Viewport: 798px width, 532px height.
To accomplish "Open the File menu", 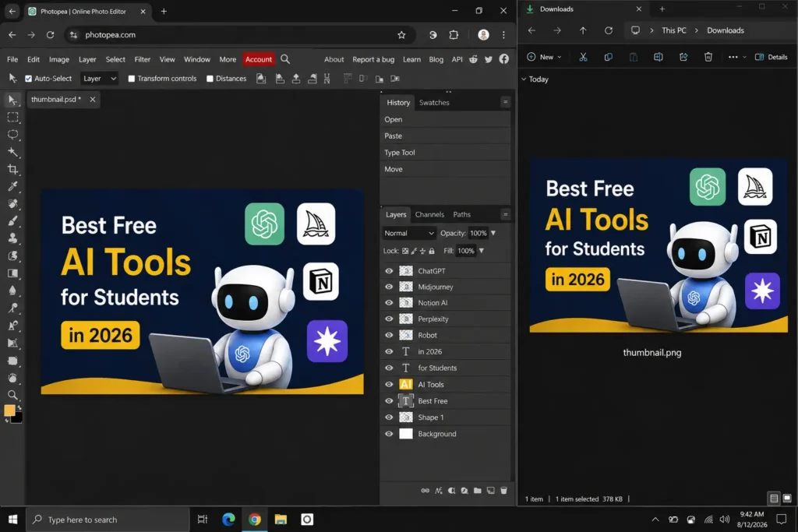I will (12, 59).
